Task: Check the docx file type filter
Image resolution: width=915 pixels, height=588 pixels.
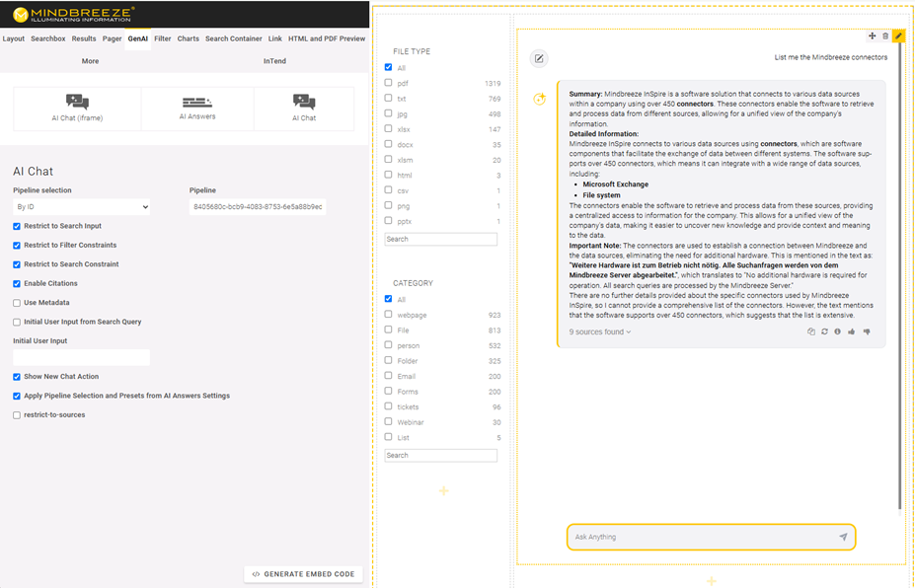Action: coord(388,143)
